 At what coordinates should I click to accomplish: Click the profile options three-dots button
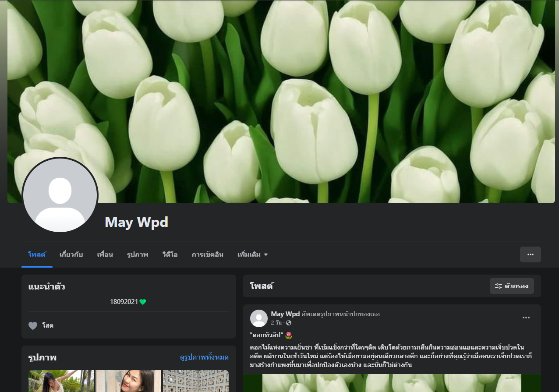coord(530,254)
